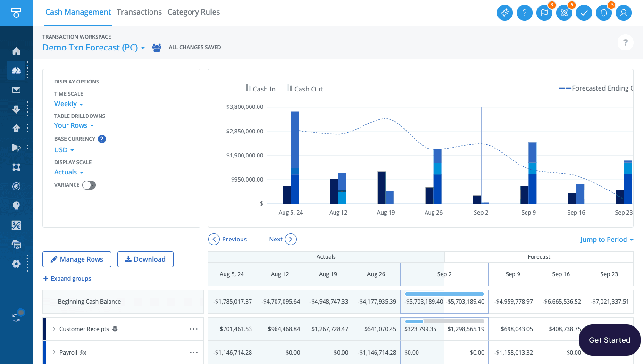Click the lightbulb insights icon in the sidebar
The height and width of the screenshot is (364, 643).
point(17,206)
